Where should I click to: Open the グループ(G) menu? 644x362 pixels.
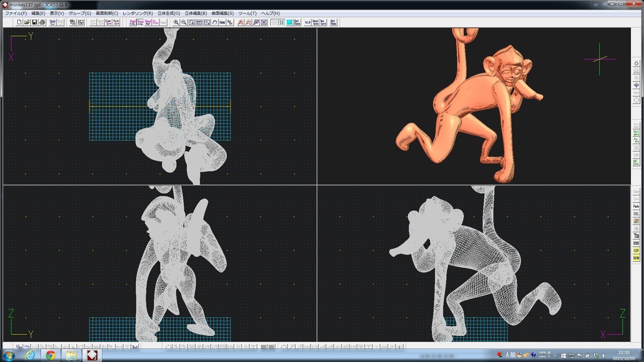click(x=80, y=13)
